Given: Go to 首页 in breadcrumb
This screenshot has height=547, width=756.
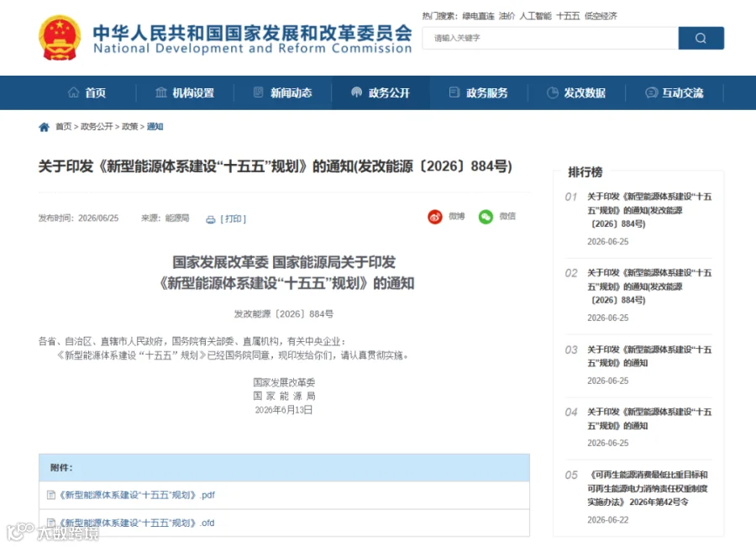Looking at the screenshot, I should 64,126.
